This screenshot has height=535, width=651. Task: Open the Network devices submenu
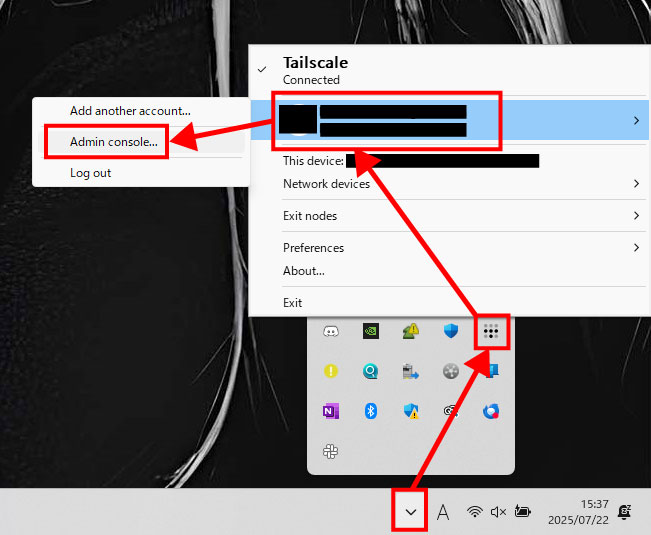449,183
